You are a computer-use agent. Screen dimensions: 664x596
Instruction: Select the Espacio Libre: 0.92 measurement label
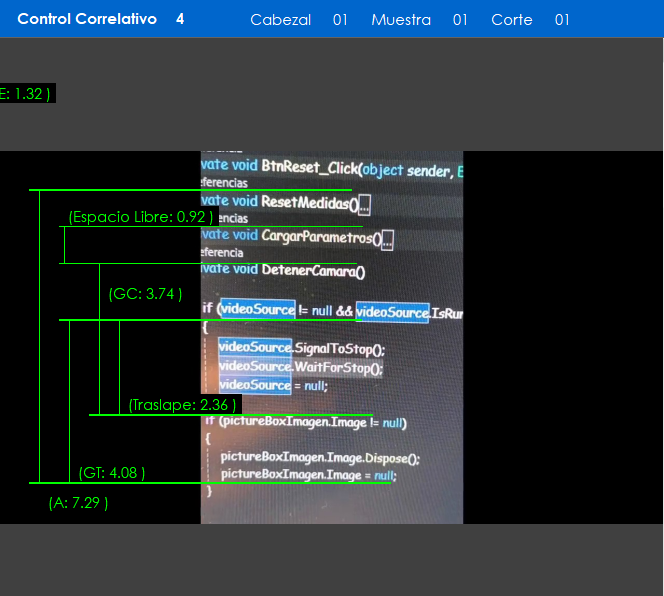pyautogui.click(x=141, y=217)
